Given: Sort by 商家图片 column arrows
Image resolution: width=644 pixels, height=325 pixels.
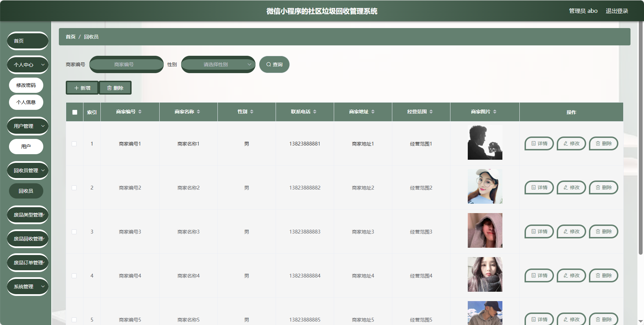Looking at the screenshot, I should [x=495, y=112].
